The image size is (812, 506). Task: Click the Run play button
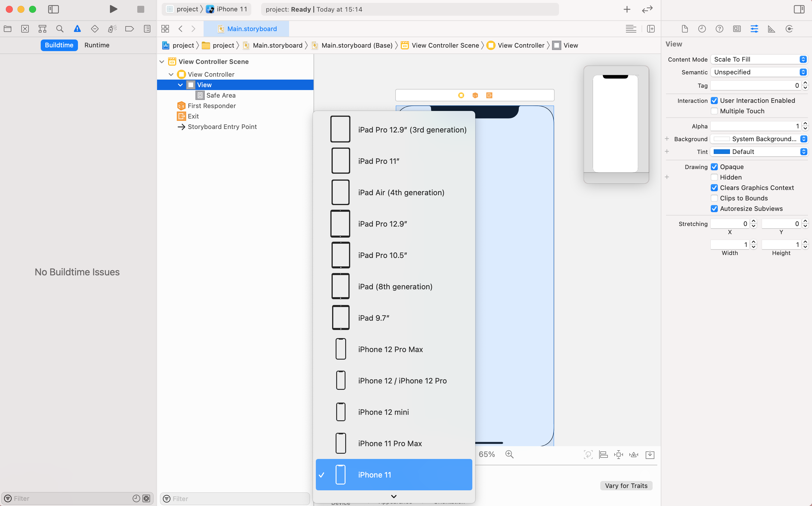113,9
